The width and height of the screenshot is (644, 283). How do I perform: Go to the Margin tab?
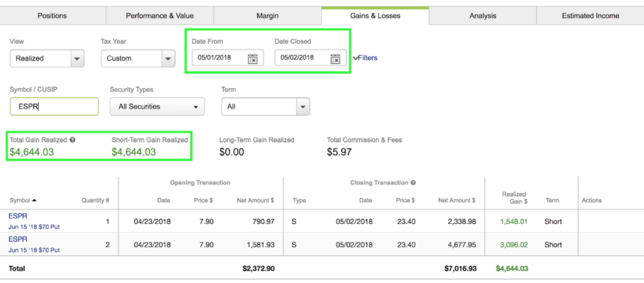267,15
